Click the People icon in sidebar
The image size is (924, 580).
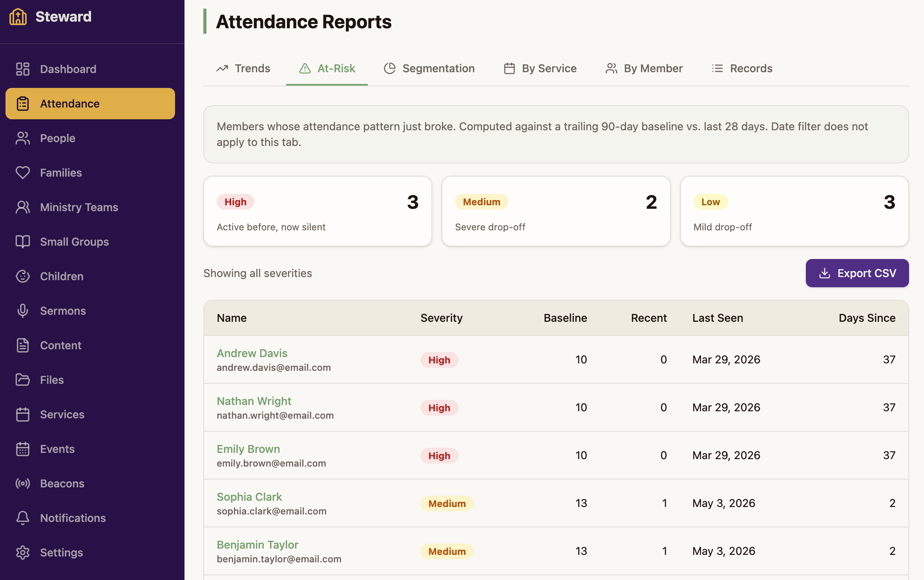pyautogui.click(x=23, y=138)
